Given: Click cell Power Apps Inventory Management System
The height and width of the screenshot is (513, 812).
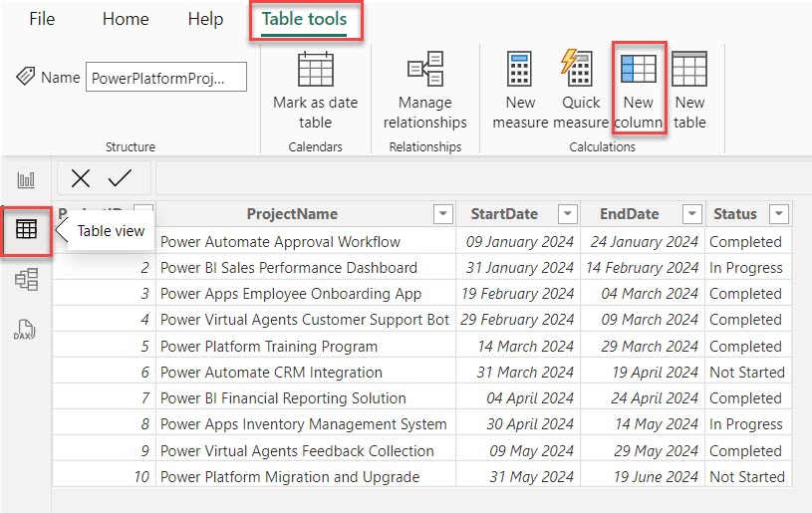Looking at the screenshot, I should pos(306,424).
